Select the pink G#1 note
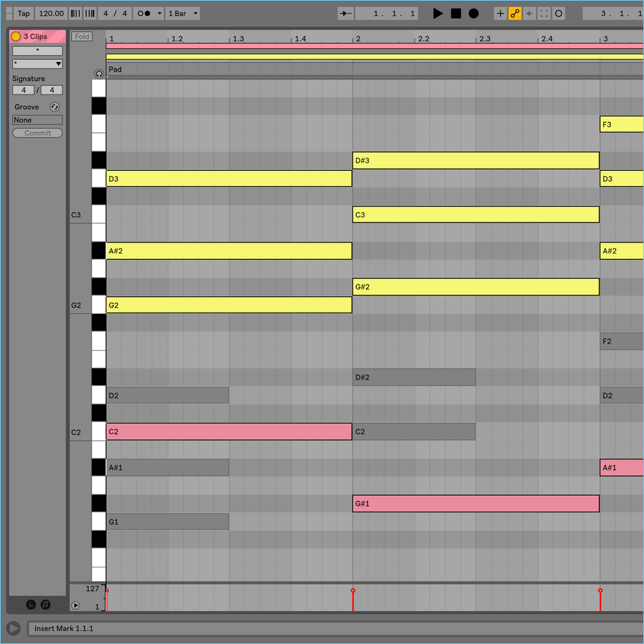644x644 pixels. [476, 503]
